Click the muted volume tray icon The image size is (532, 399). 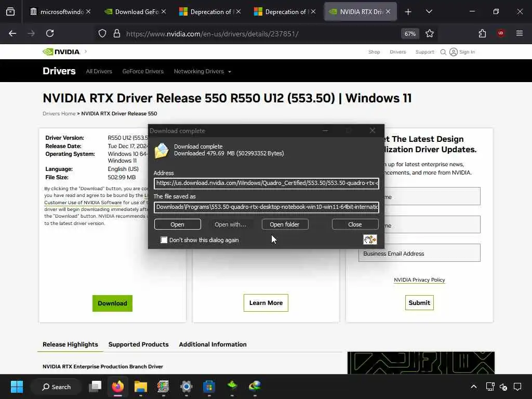(503, 387)
